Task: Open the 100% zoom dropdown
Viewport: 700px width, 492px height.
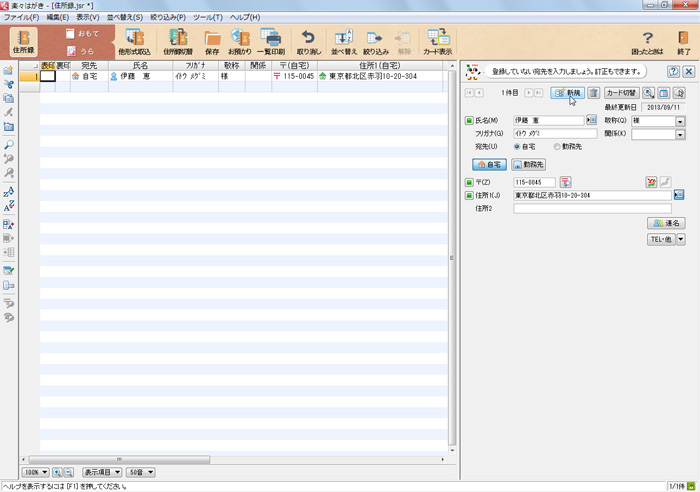Action: click(35, 471)
